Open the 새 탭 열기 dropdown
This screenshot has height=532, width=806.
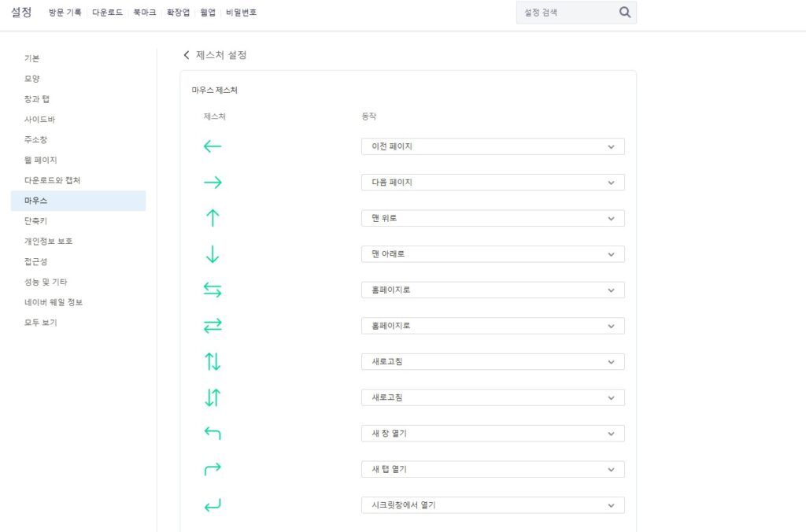[493, 469]
